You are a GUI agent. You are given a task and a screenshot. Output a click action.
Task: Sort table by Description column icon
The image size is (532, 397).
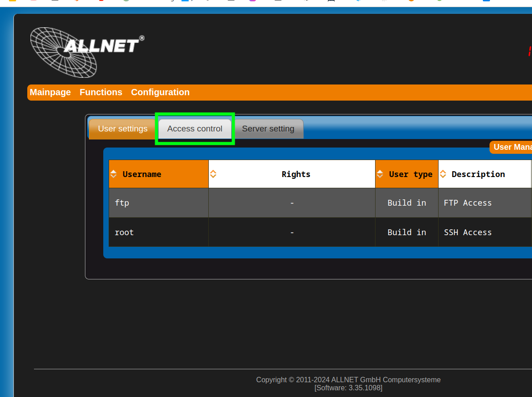pyautogui.click(x=443, y=174)
